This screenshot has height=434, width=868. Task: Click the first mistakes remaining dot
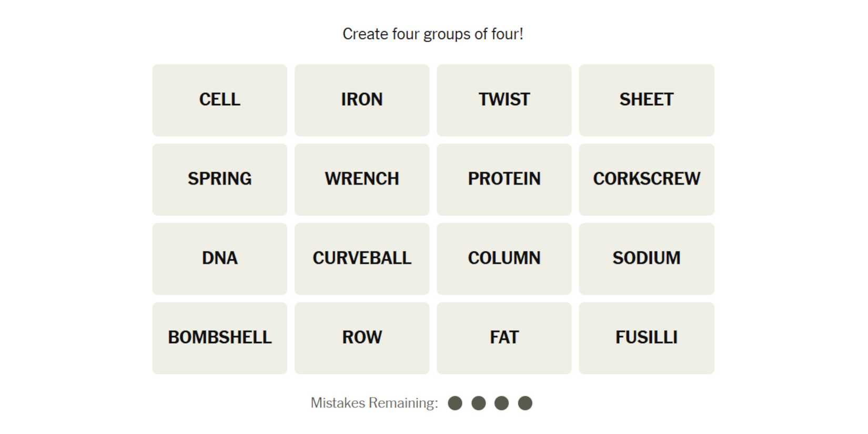(x=455, y=403)
